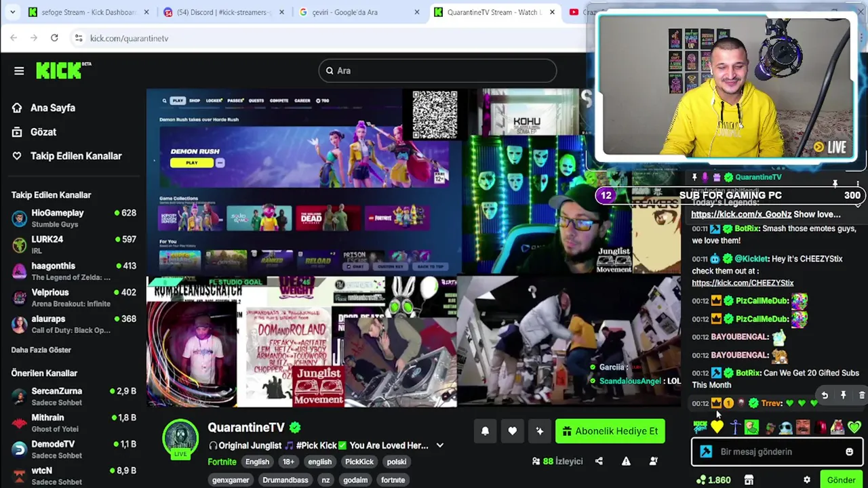Click the Ara search field
The image size is (868, 488).
click(x=437, y=70)
